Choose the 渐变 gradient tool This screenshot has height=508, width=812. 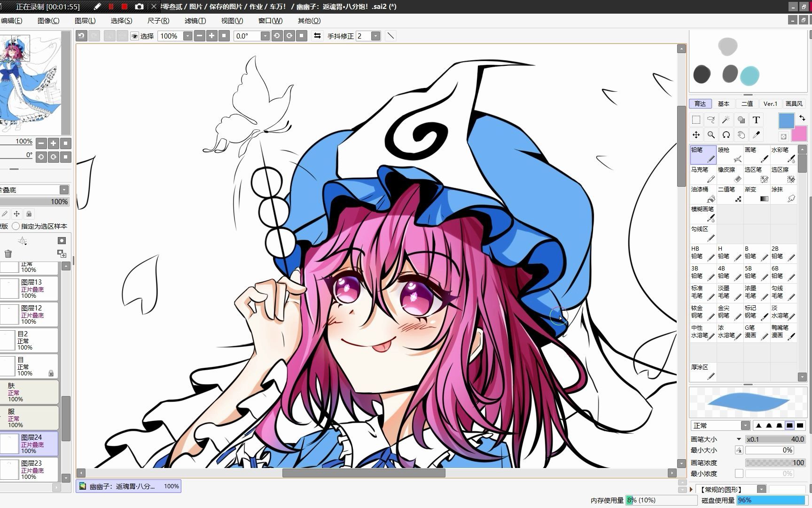tap(757, 194)
